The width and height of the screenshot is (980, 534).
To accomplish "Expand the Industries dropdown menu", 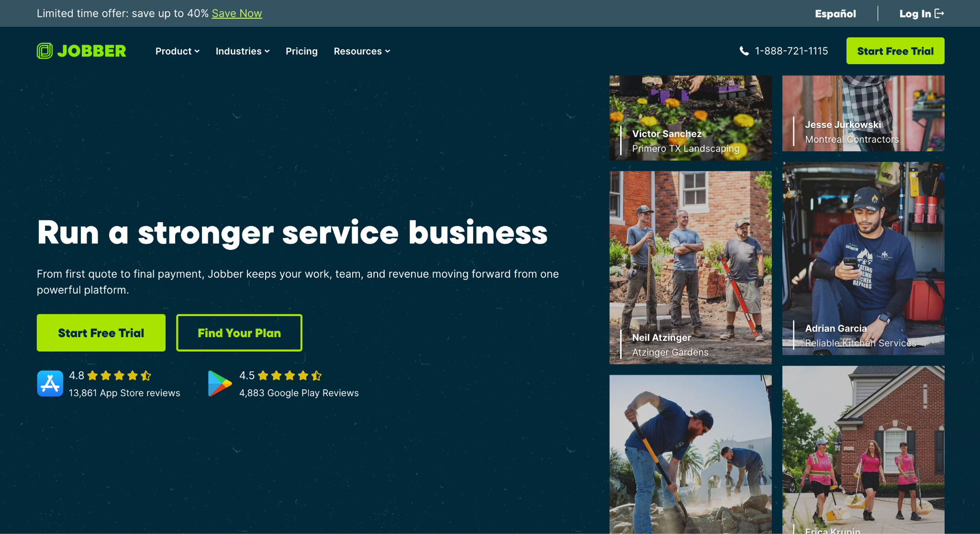I will click(x=243, y=51).
